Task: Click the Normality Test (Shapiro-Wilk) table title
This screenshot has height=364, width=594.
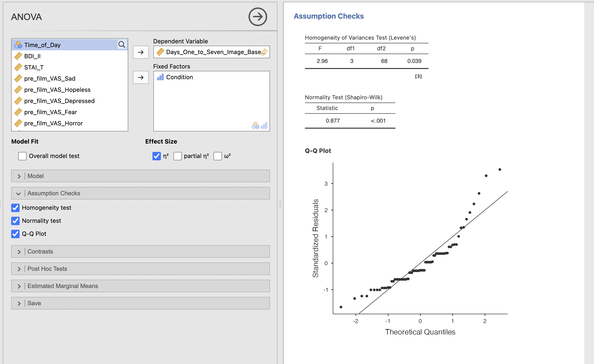Action: pos(344,97)
